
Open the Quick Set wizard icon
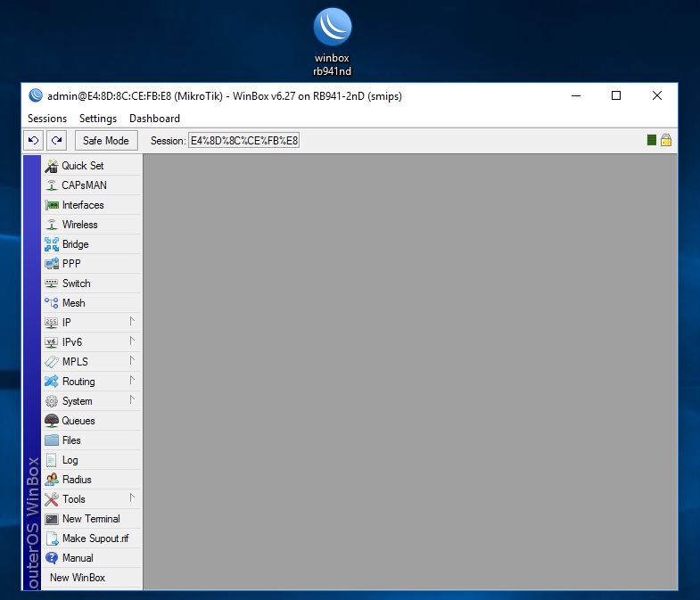(52, 166)
